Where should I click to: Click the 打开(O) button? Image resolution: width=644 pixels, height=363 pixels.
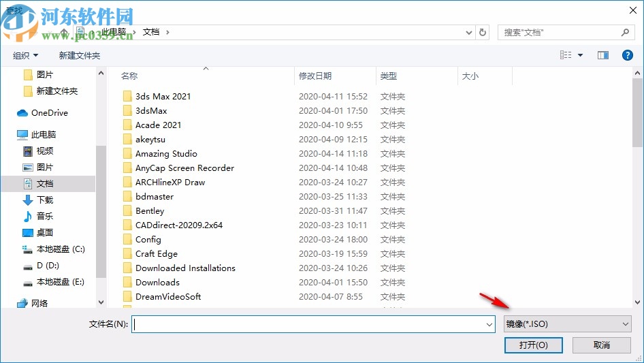tap(534, 345)
